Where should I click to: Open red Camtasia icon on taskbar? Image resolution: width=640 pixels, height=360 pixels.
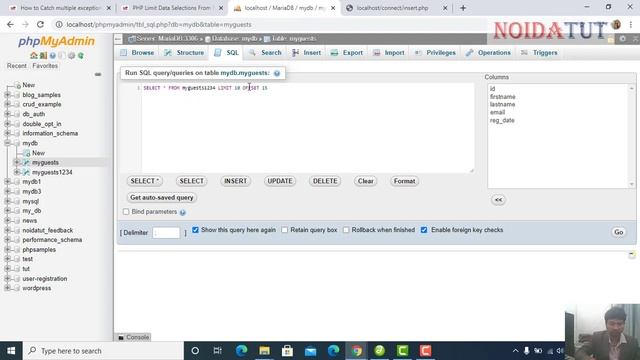pos(425,351)
